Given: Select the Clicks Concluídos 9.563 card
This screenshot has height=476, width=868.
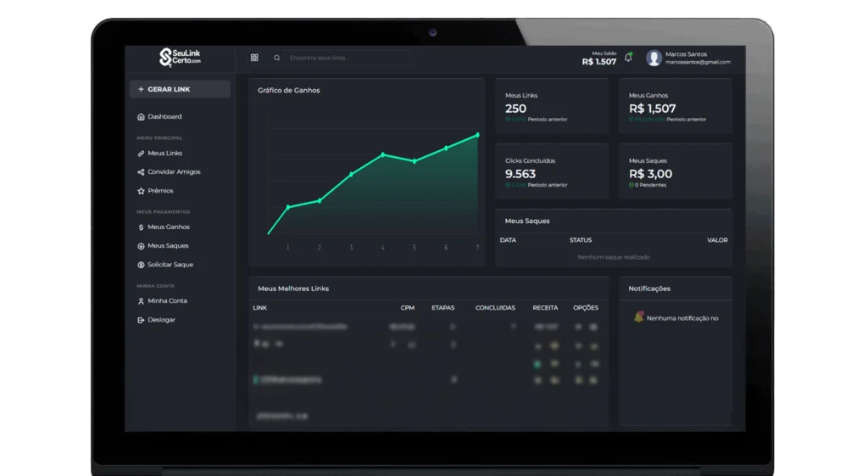Looking at the screenshot, I should point(551,171).
